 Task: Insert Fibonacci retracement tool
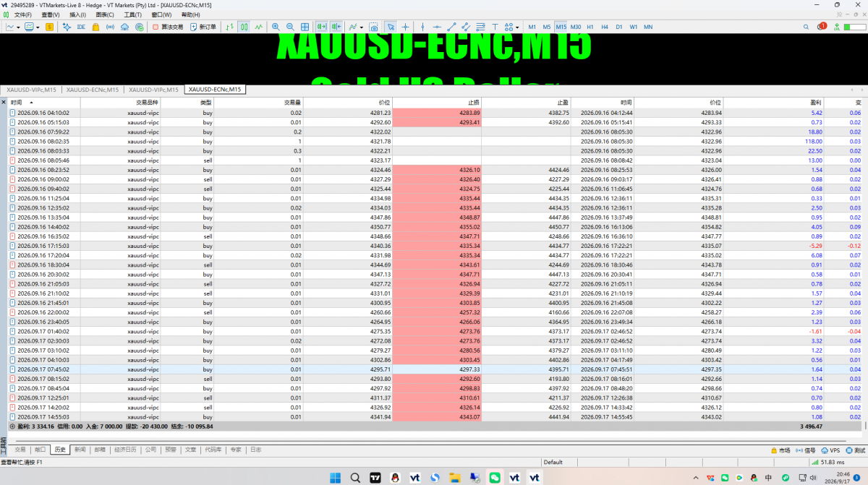(480, 27)
